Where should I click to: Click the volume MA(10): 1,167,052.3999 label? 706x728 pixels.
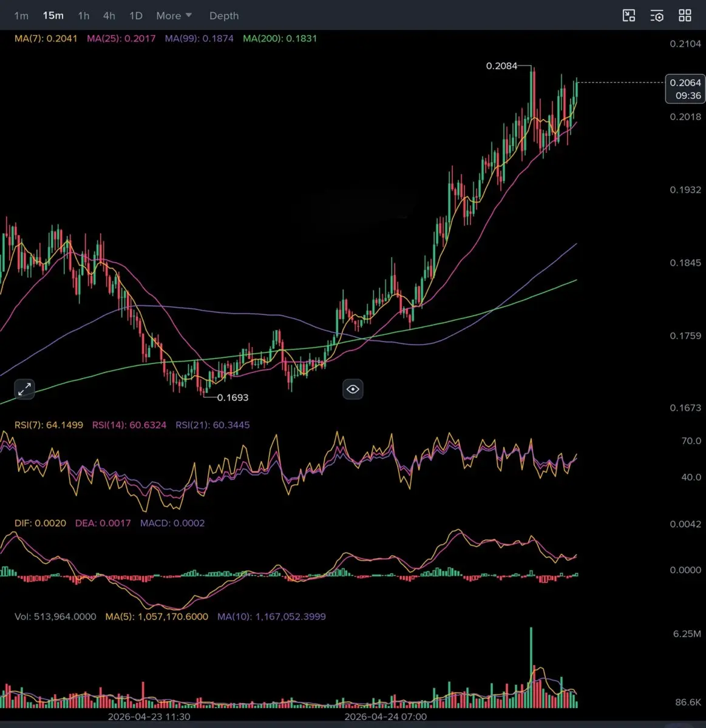271,616
